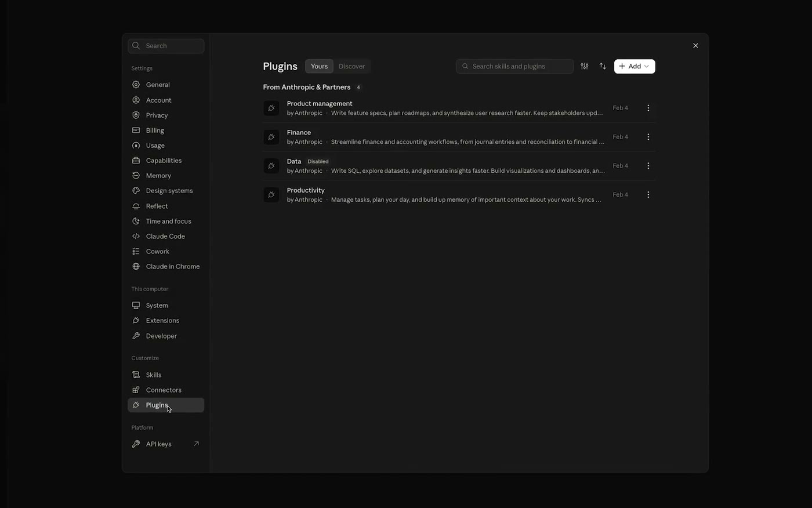The width and height of the screenshot is (812, 508).
Task: Open more options for Productivity plugin
Action: pyautogui.click(x=648, y=195)
